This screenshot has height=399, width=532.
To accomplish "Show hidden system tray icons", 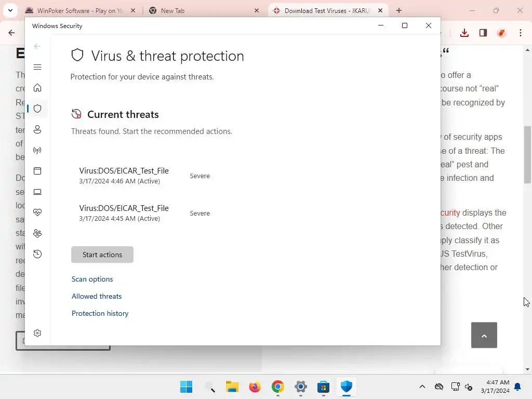I will click(422, 387).
